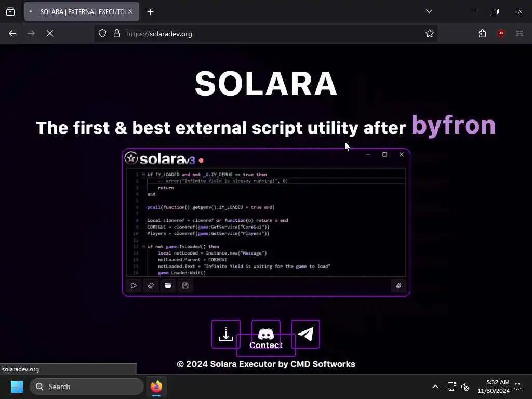Click the 2024 Solara Executor copyright text

(266, 364)
